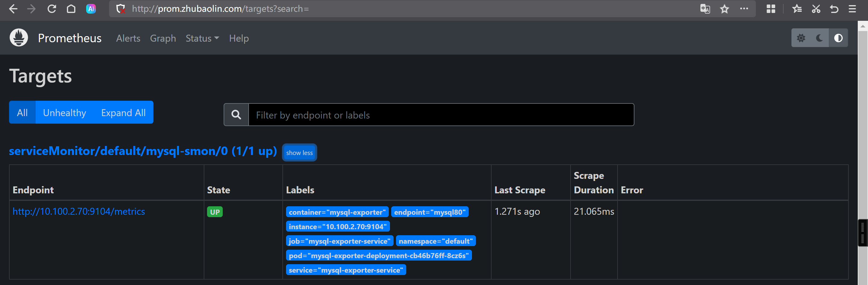Open serviceMonitor/default/mysql-smon/0 heading link
The image size is (868, 285).
143,151
